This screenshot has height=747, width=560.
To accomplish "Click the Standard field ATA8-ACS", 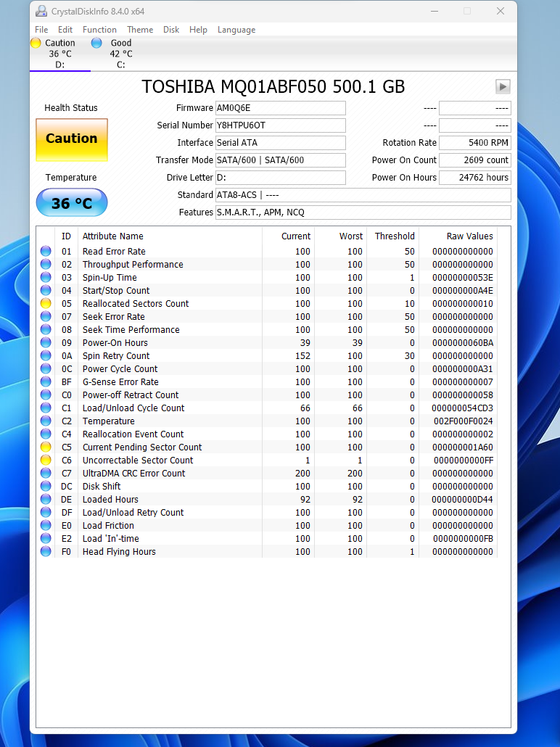I will [363, 195].
